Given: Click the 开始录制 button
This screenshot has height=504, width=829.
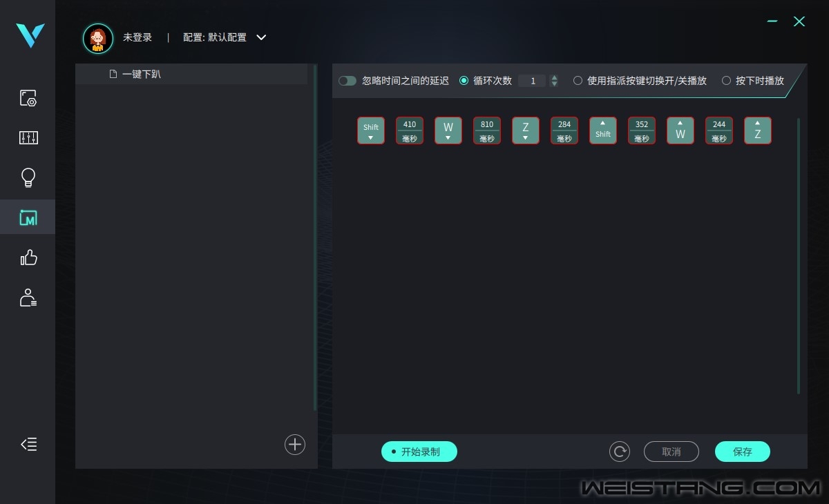Looking at the screenshot, I should (x=419, y=452).
